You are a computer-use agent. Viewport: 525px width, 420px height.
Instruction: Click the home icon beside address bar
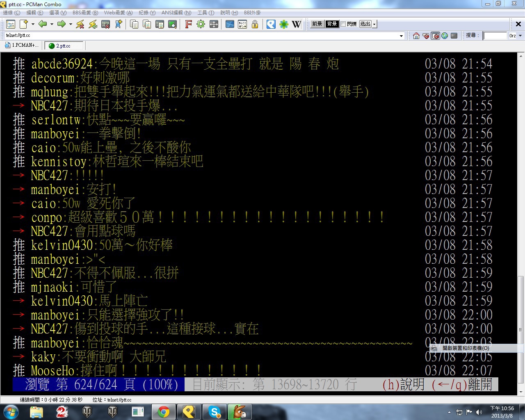(x=416, y=36)
